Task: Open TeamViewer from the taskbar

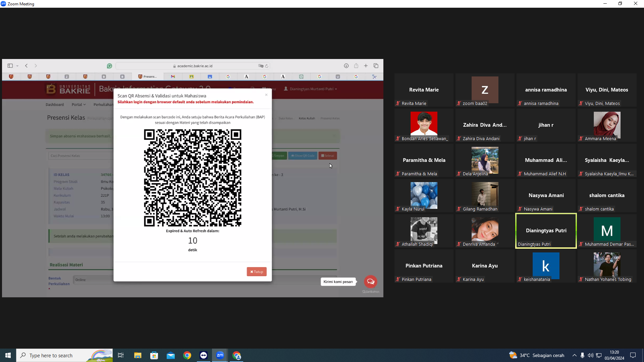Action: click(x=204, y=355)
